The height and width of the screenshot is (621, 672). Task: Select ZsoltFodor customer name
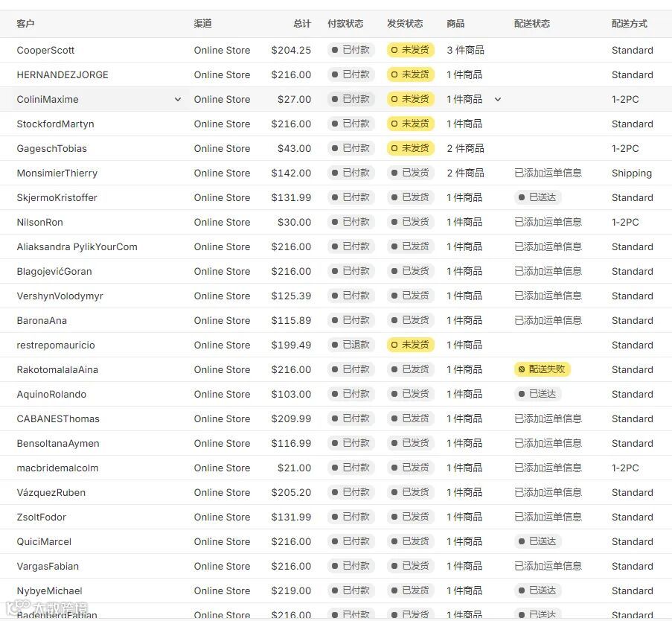point(41,517)
